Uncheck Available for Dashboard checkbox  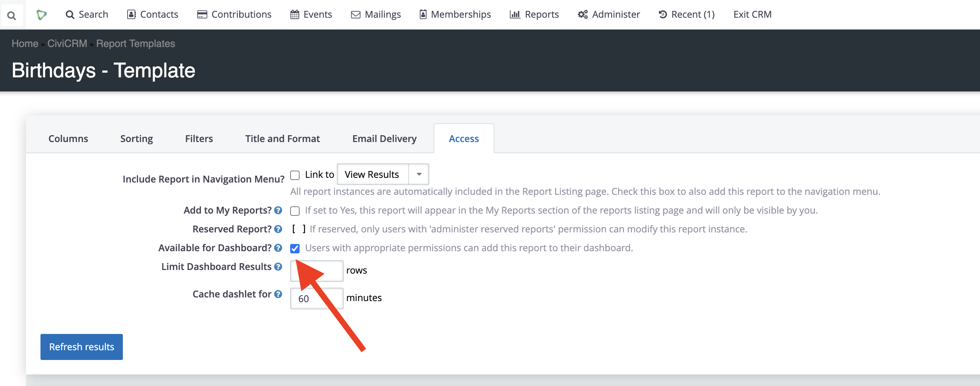(295, 248)
